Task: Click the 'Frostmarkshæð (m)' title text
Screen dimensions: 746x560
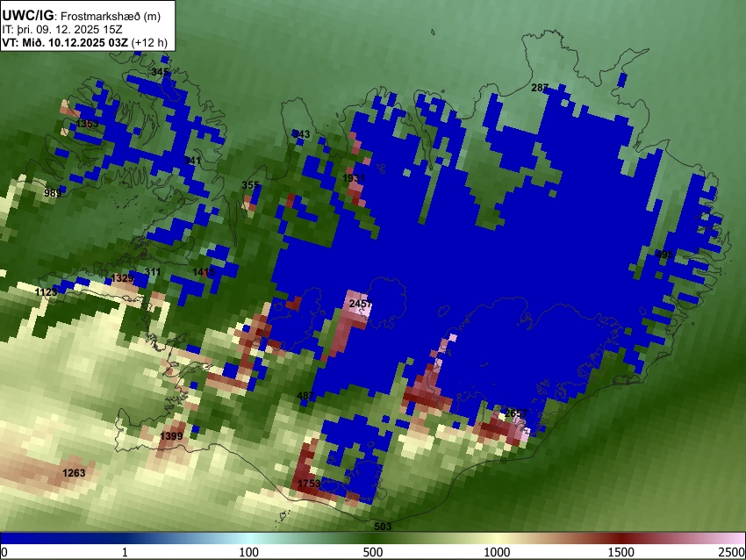Action: 111,16
